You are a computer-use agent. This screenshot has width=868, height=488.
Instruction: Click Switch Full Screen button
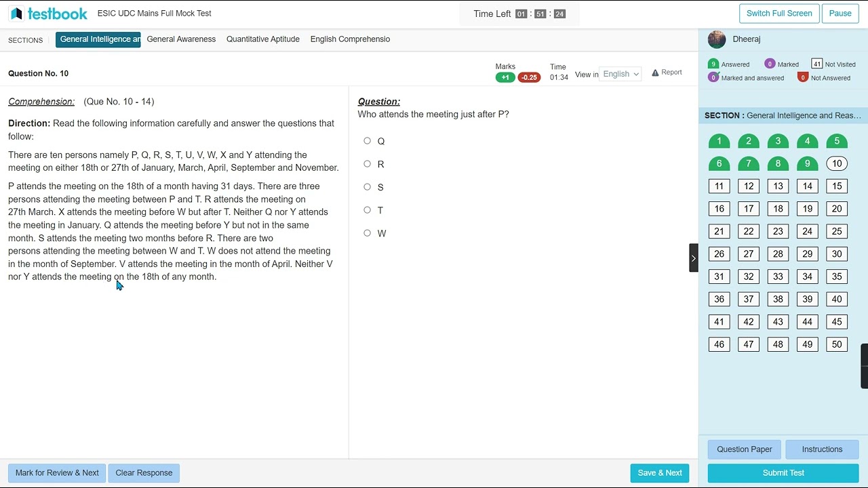point(779,14)
